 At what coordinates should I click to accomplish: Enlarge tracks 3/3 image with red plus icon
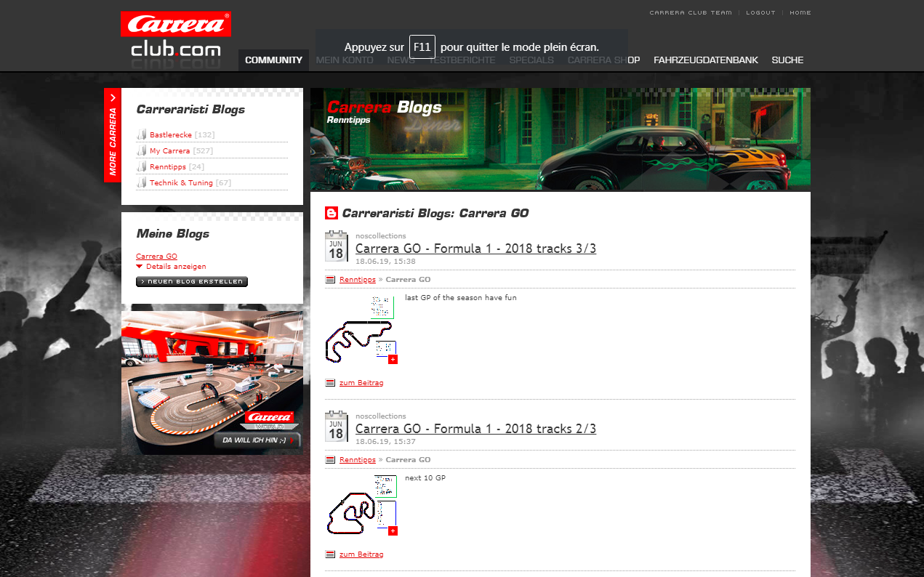pyautogui.click(x=393, y=359)
